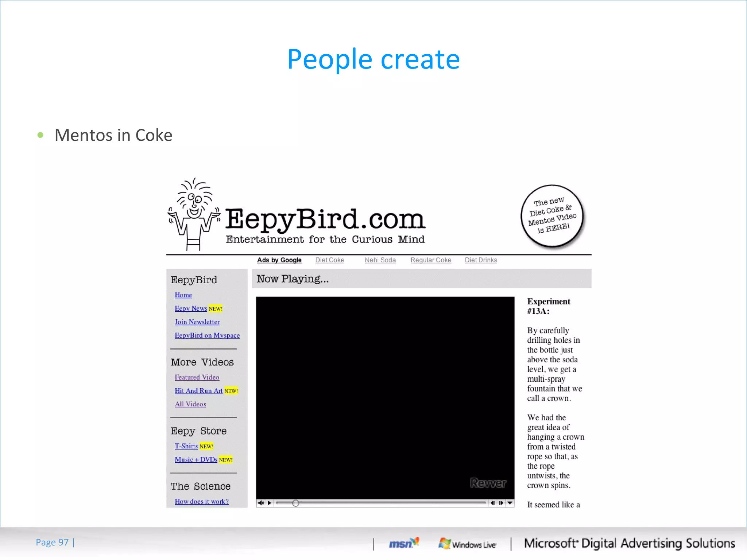
Task: Click the black video display area
Action: click(385, 397)
